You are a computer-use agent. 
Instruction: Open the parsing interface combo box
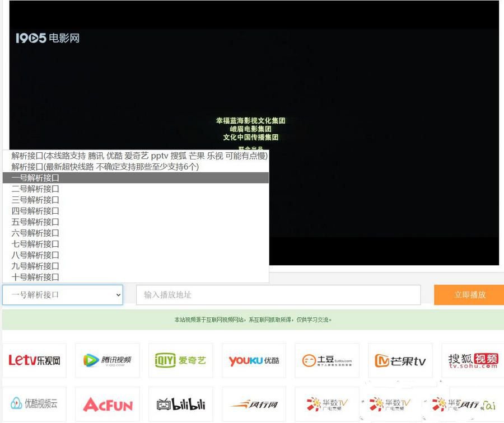click(63, 295)
